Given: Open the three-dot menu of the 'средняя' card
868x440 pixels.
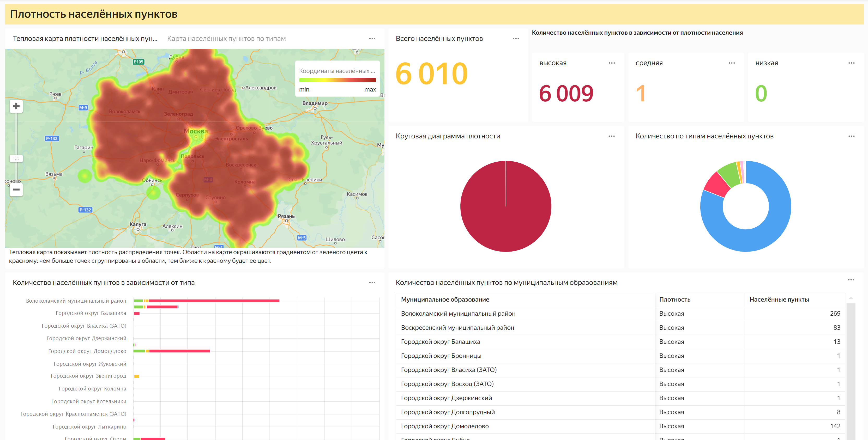Looking at the screenshot, I should click(x=732, y=63).
